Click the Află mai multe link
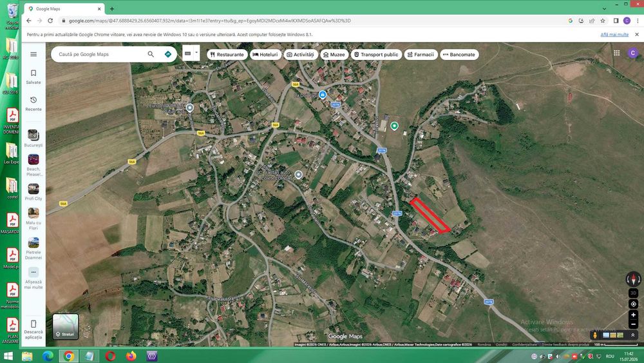This screenshot has height=363, width=644. [x=614, y=35]
